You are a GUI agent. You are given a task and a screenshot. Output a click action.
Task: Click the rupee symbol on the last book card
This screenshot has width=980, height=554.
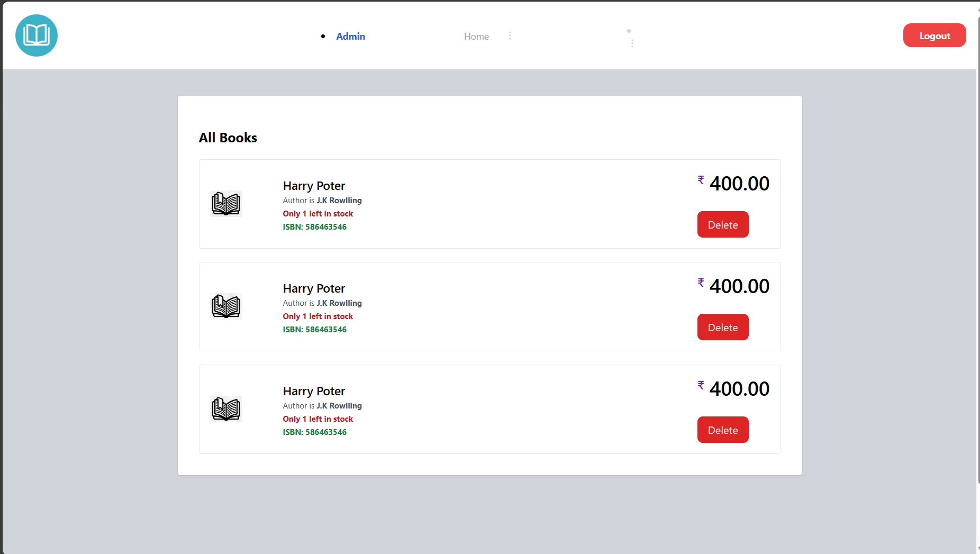[701, 385]
